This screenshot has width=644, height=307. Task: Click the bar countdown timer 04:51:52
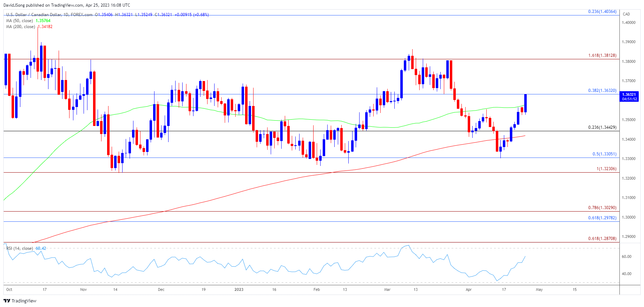pos(629,99)
